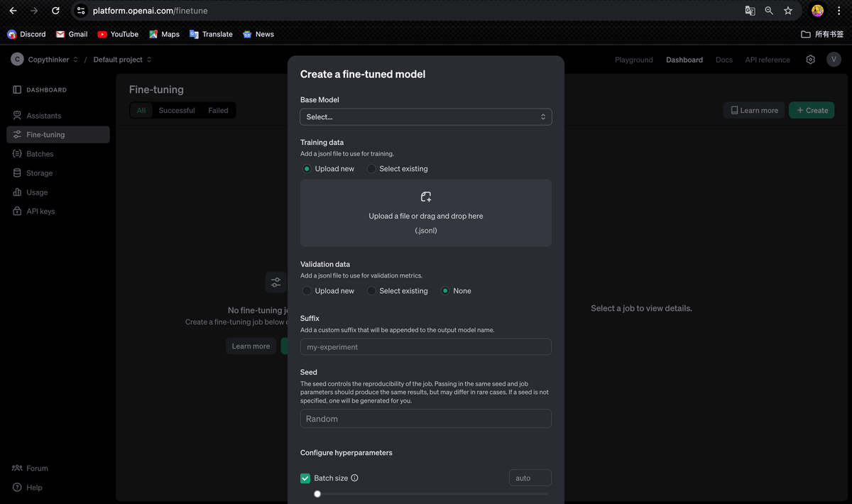Expand the Default project selector

pos(122,60)
